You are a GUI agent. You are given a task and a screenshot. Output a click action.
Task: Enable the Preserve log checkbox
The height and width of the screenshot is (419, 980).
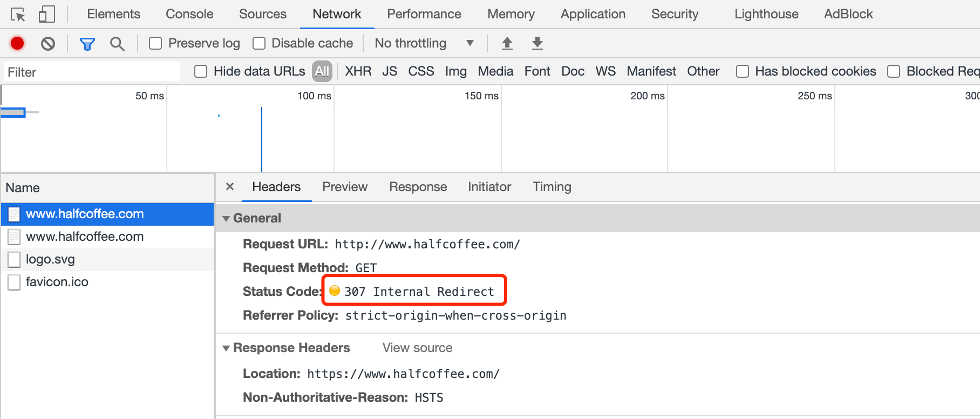click(155, 43)
